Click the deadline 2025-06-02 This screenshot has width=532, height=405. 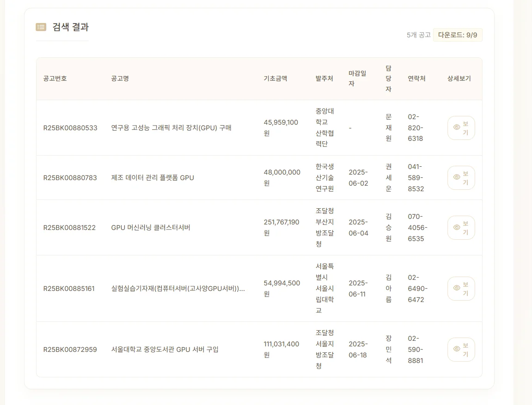coord(358,178)
